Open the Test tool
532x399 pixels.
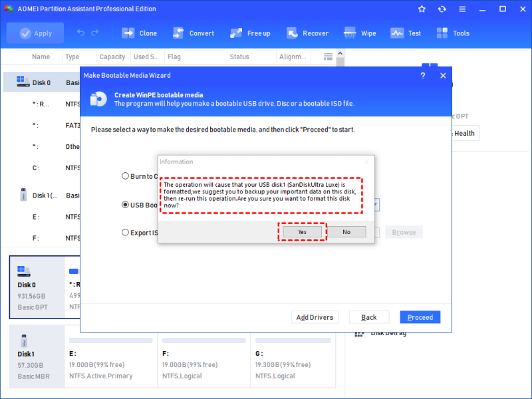click(406, 33)
